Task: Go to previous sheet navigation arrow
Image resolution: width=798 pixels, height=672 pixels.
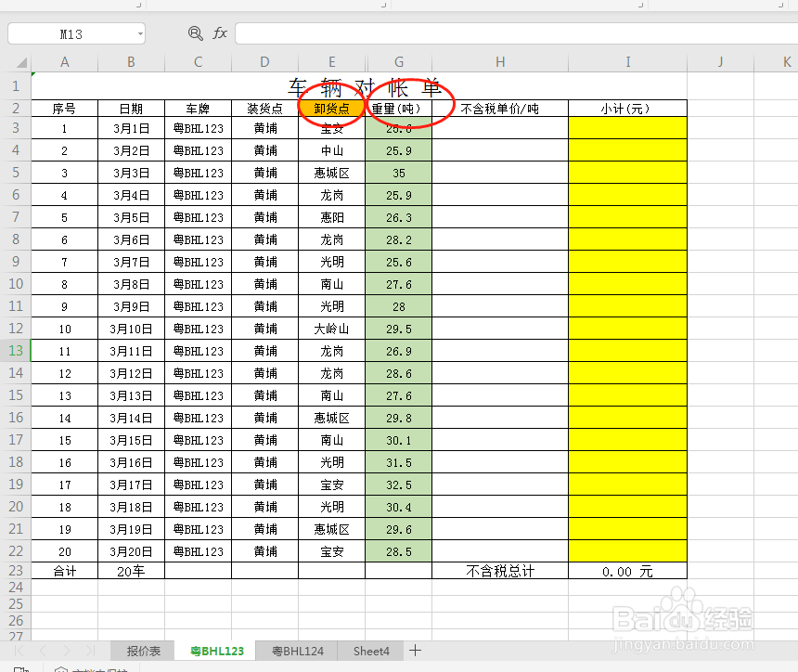Action: [43, 651]
